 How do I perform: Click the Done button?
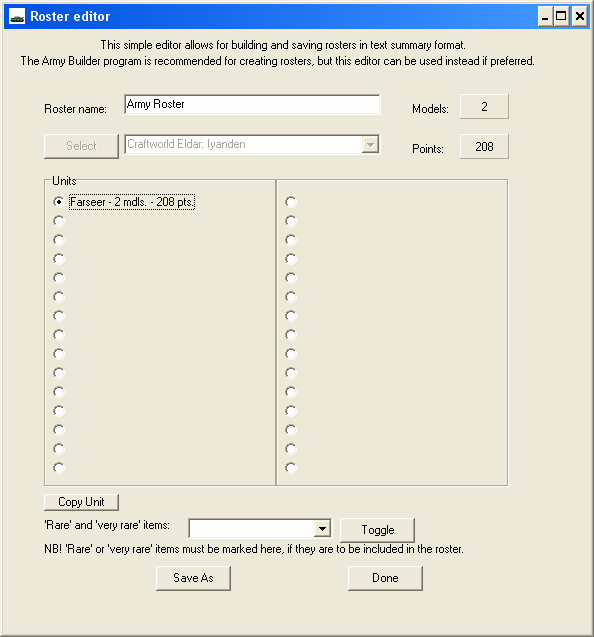click(x=385, y=578)
